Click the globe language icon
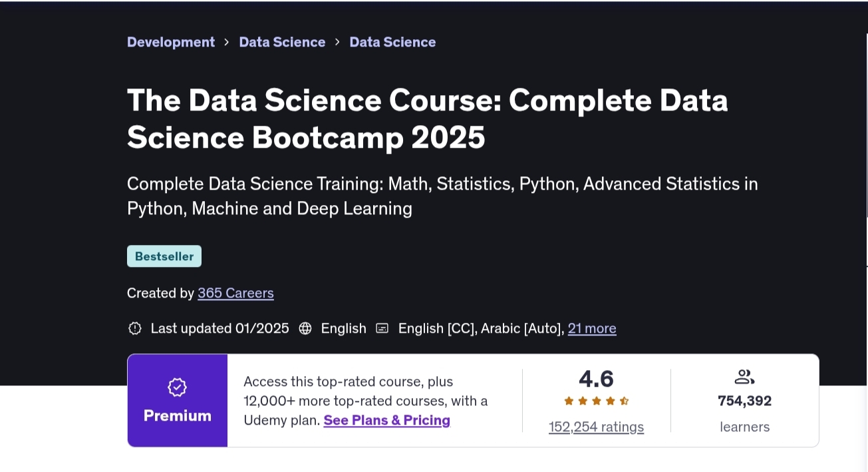The width and height of the screenshot is (868, 472). [x=305, y=328]
